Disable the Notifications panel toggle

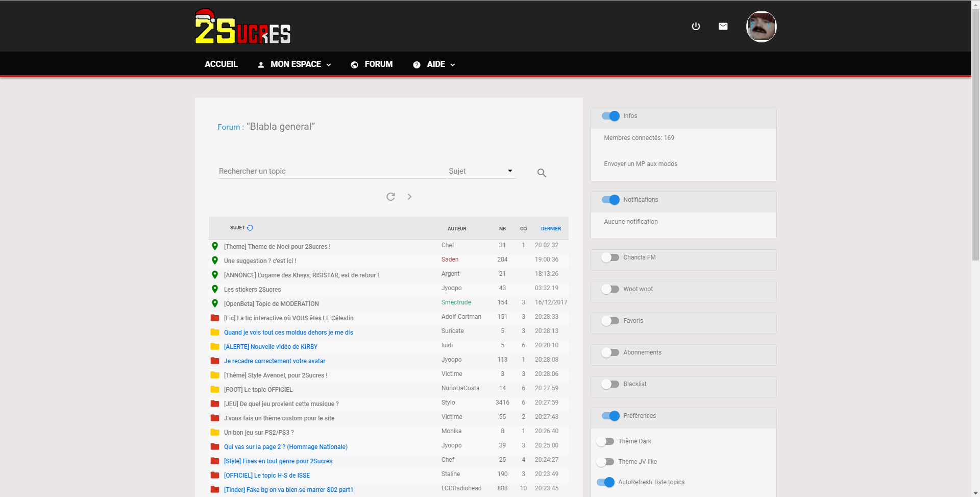point(610,200)
